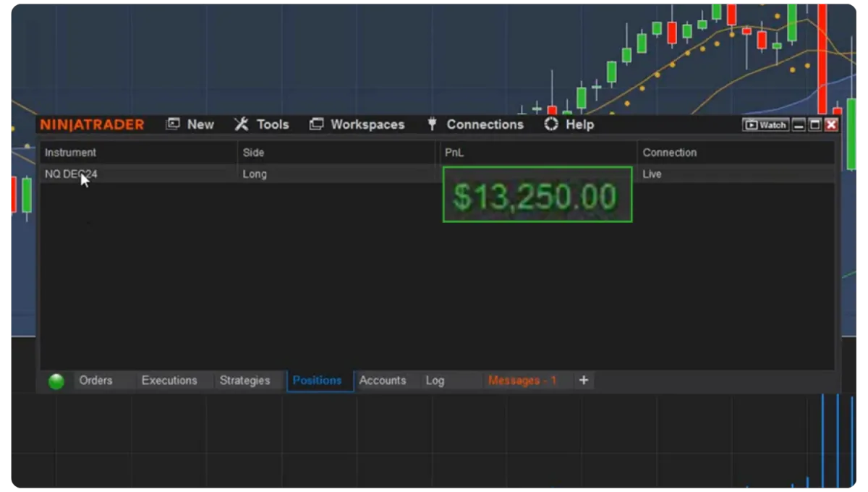Sort by the Side column header
This screenshot has width=868, height=492.
coord(338,153)
